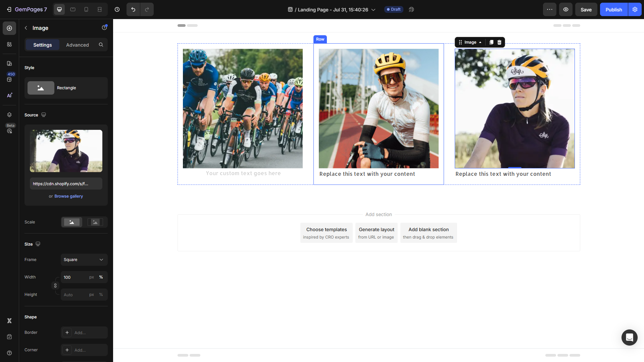Viewport: 644px width, 362px height.
Task: Click the Browse gallery link
Action: point(68,196)
